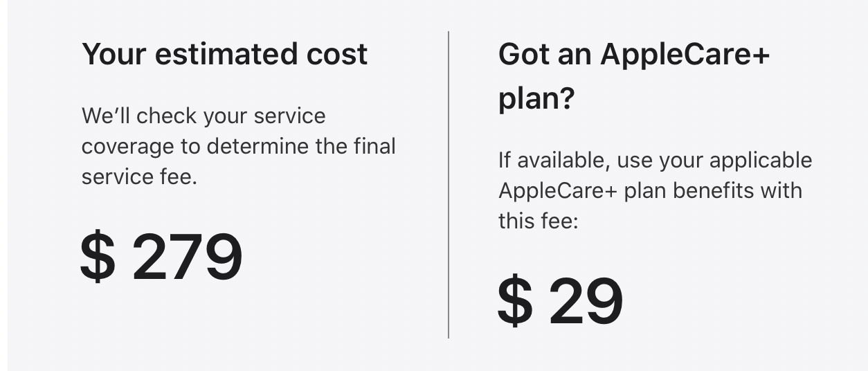The height and width of the screenshot is (371, 868).
Task: Click the "service fee." text line
Action: click(x=140, y=177)
